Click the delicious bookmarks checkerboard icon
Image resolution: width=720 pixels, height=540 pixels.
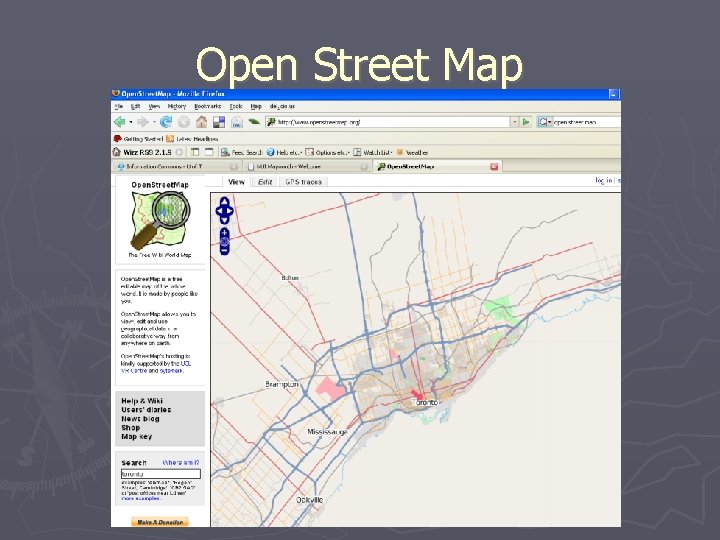pyautogui.click(x=219, y=122)
